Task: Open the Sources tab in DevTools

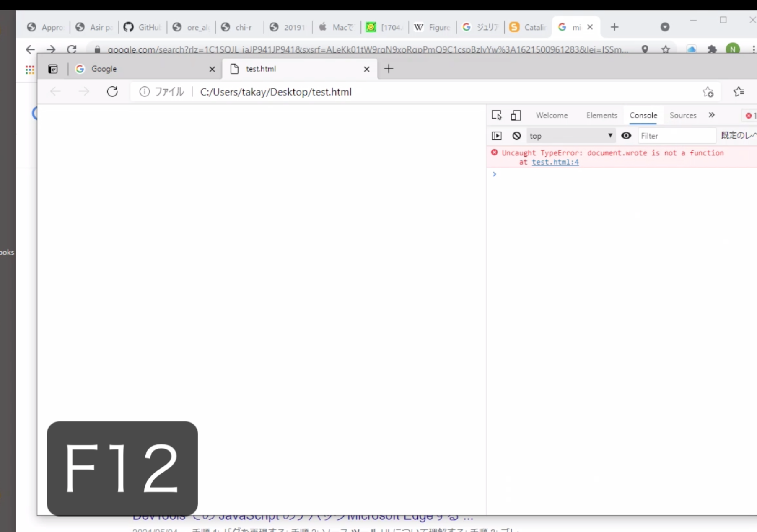Action: point(683,115)
